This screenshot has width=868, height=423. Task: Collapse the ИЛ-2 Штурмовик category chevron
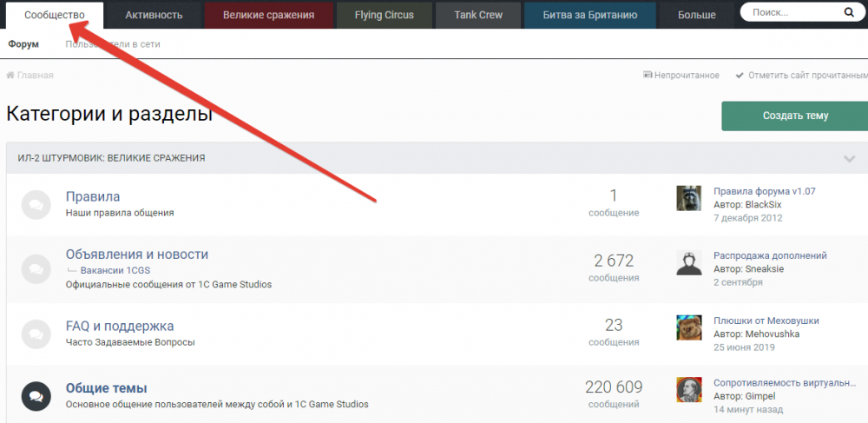(850, 158)
